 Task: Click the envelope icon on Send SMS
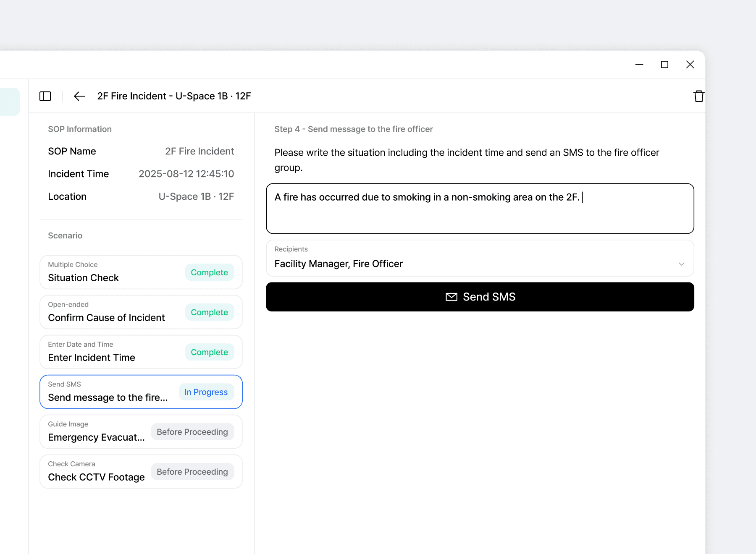[x=451, y=297]
